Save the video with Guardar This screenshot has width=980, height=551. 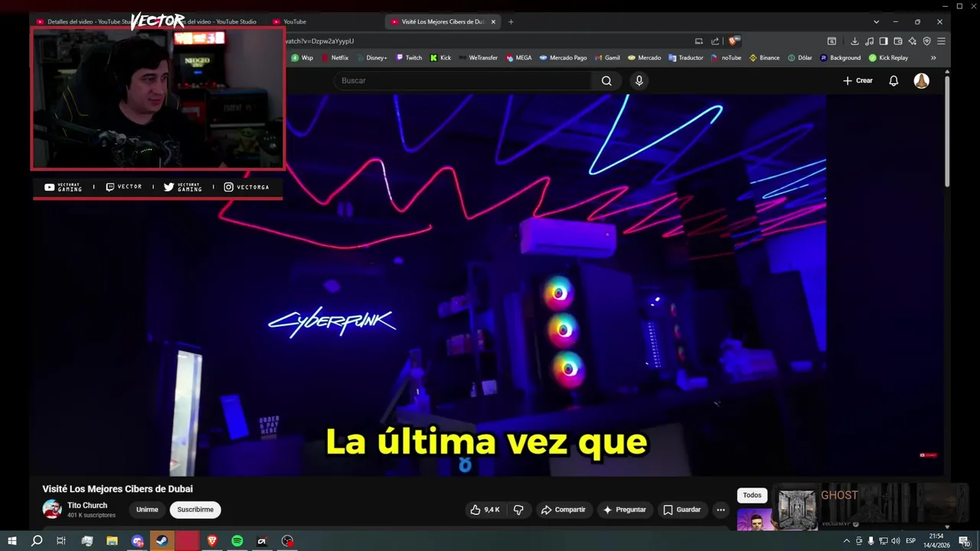pyautogui.click(x=681, y=510)
